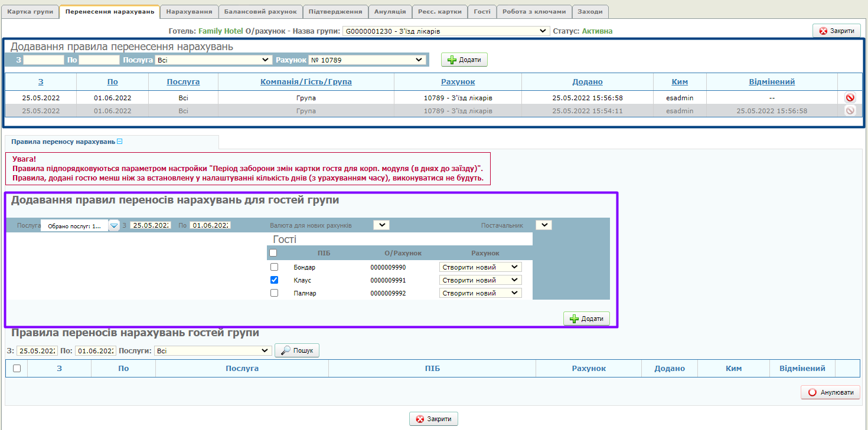
Task: Add guest rules with bottom Додати button
Action: [586, 319]
